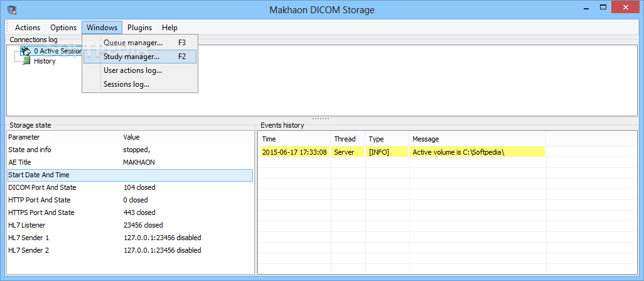This screenshot has width=644, height=281.
Task: Sort by Time column header
Action: click(x=294, y=139)
